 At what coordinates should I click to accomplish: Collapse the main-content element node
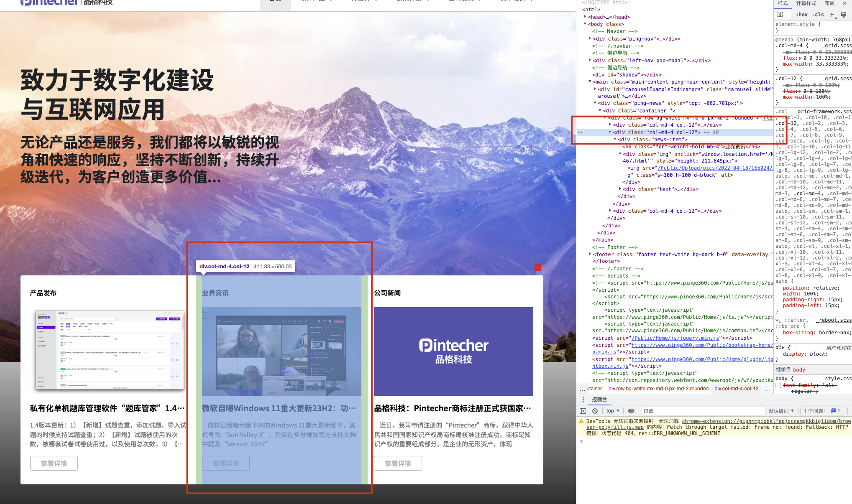point(590,81)
